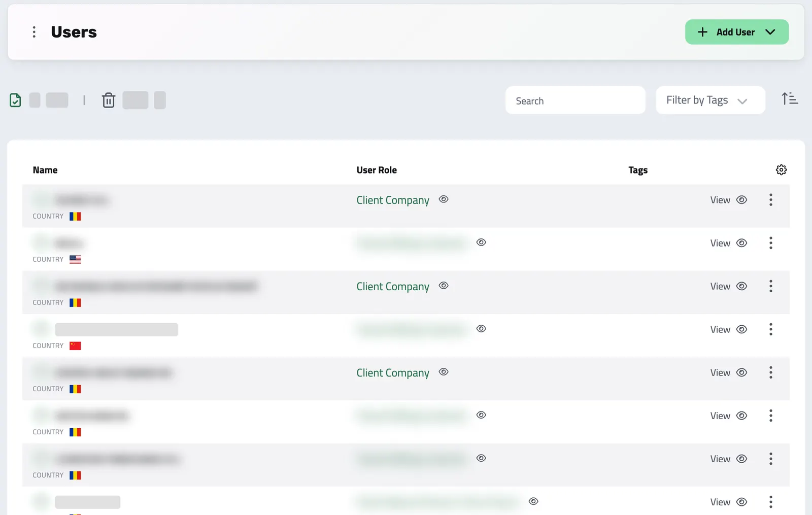Toggle the sort order icon

pos(790,99)
